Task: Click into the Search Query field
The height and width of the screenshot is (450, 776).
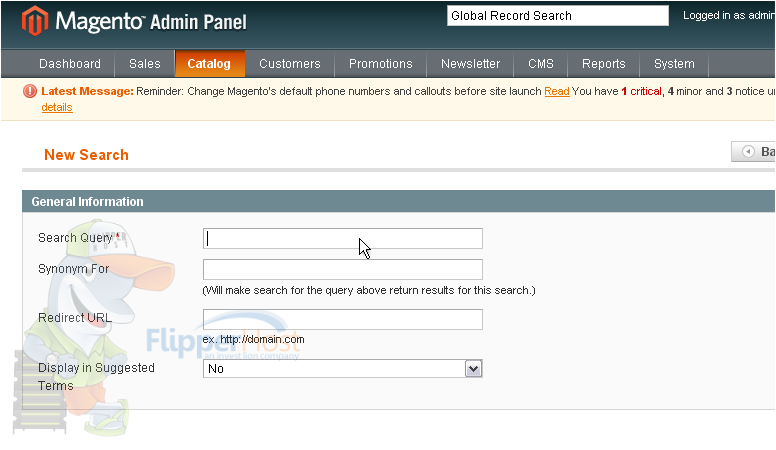Action: pos(342,239)
